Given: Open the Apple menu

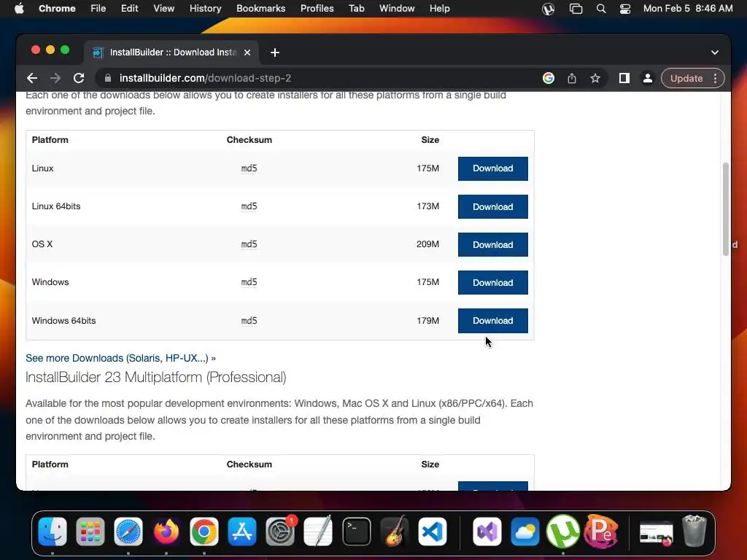Looking at the screenshot, I should 19,9.
